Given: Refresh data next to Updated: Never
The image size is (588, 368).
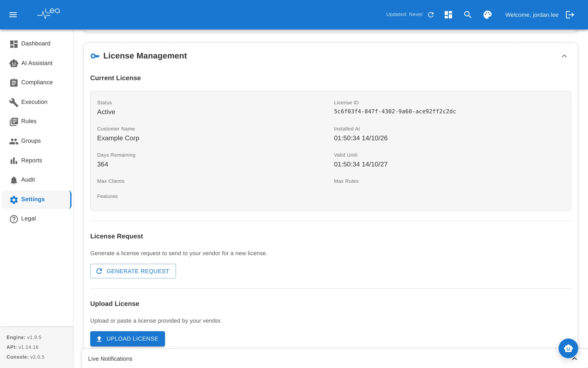Looking at the screenshot, I should tap(431, 15).
